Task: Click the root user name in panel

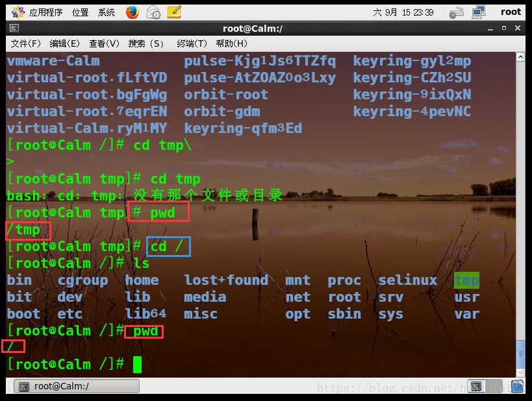Action: pyautogui.click(x=511, y=12)
